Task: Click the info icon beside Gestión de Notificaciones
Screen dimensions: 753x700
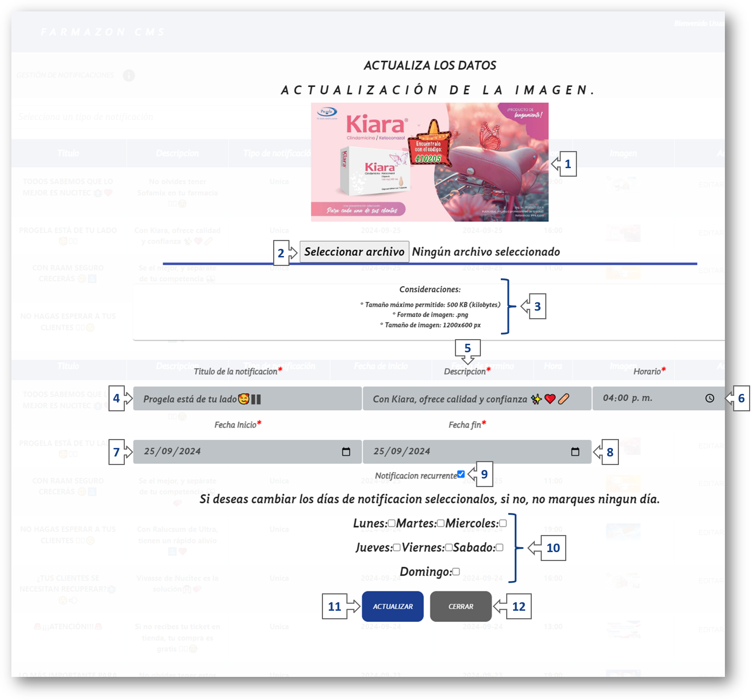Action: click(x=129, y=75)
